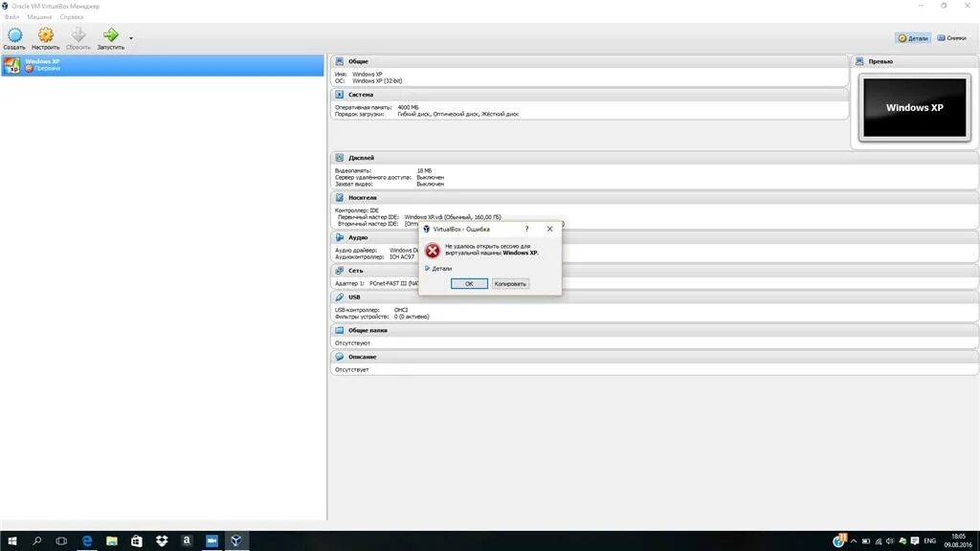This screenshot has height=551, width=980.
Task: Launch Microsoft Edge from the taskbar
Action: (87, 541)
